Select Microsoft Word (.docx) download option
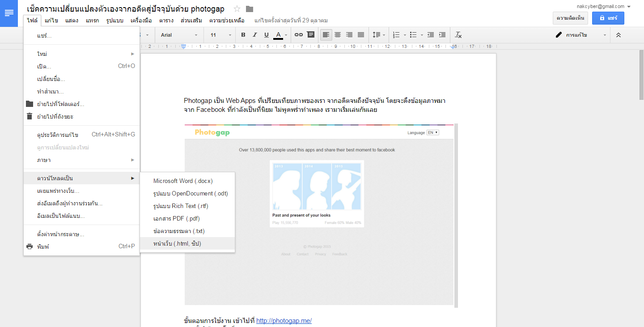The image size is (644, 327). (183, 181)
